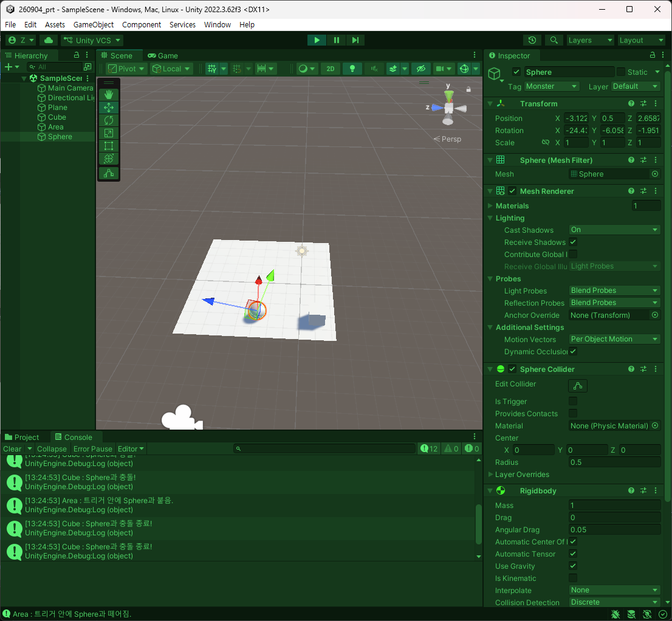Uncheck Use Gravity on Rigidbody
This screenshot has height=621, width=672.
click(x=572, y=566)
